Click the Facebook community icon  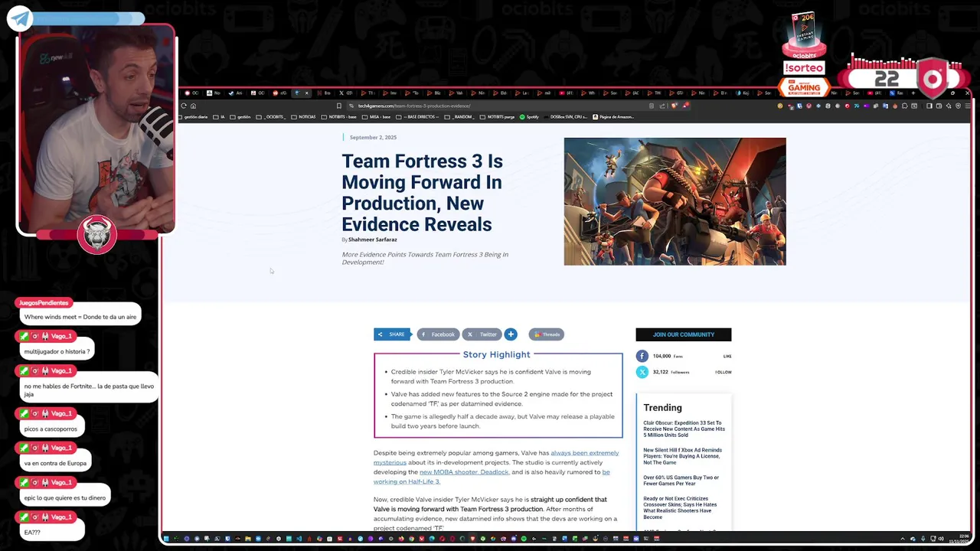pyautogui.click(x=642, y=356)
